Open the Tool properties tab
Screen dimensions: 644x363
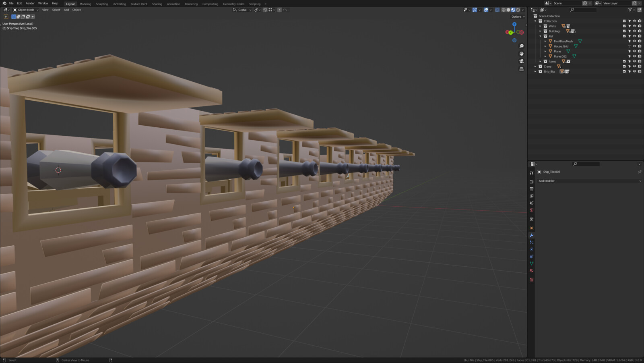pos(531,173)
